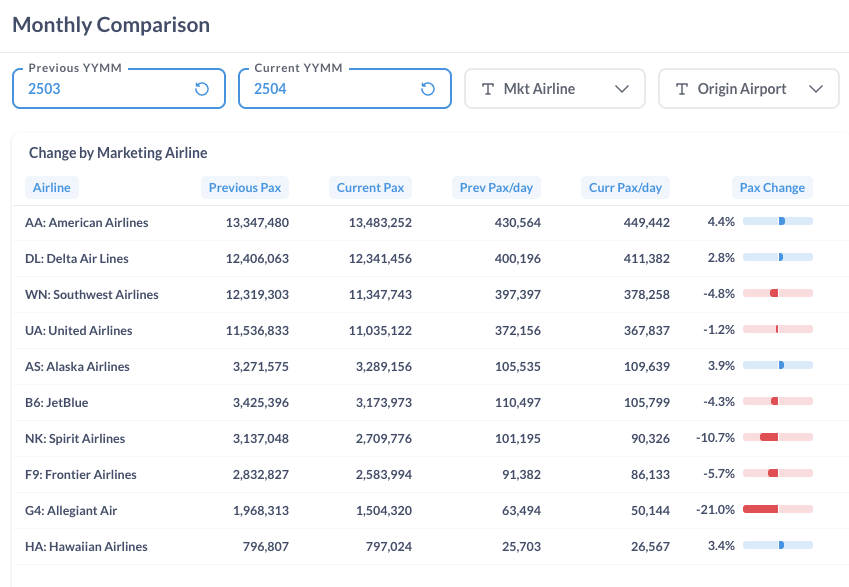The image size is (849, 587).
Task: Click Spirit pax change value -10.7%
Action: pyautogui.click(x=715, y=438)
